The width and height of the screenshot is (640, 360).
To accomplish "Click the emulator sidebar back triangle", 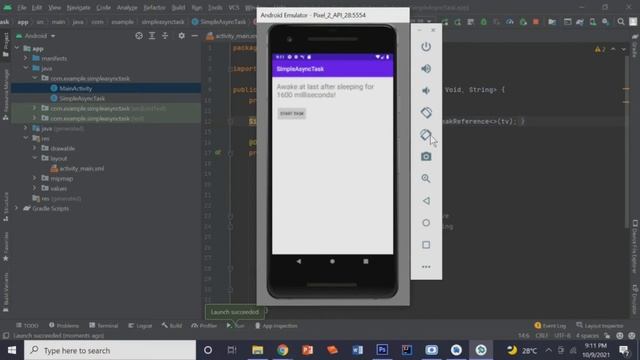I will click(426, 201).
